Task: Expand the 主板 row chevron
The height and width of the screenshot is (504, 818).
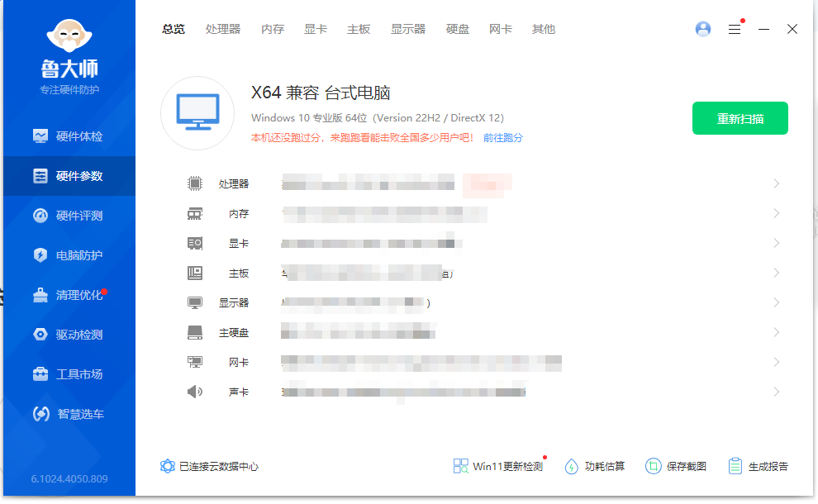Action: pyautogui.click(x=776, y=273)
